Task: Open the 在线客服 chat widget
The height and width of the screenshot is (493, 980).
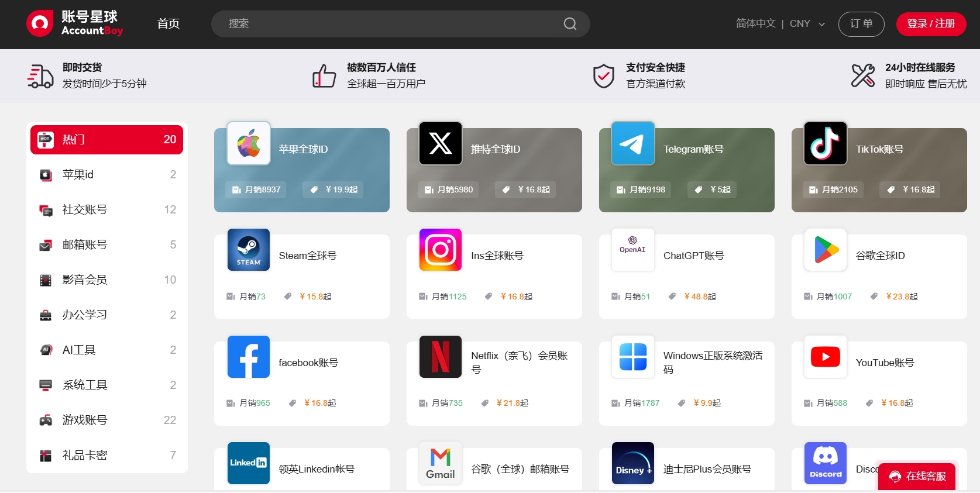Action: click(917, 477)
